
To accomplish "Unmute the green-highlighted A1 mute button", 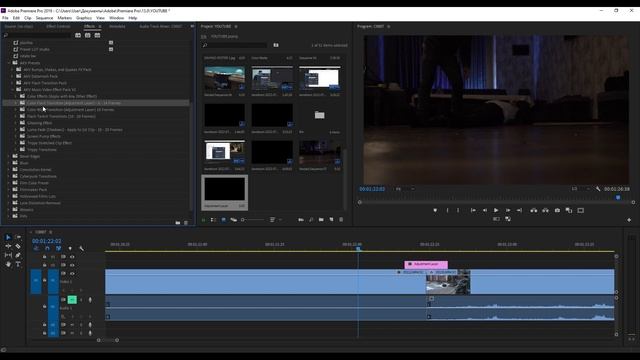I will click(72, 300).
